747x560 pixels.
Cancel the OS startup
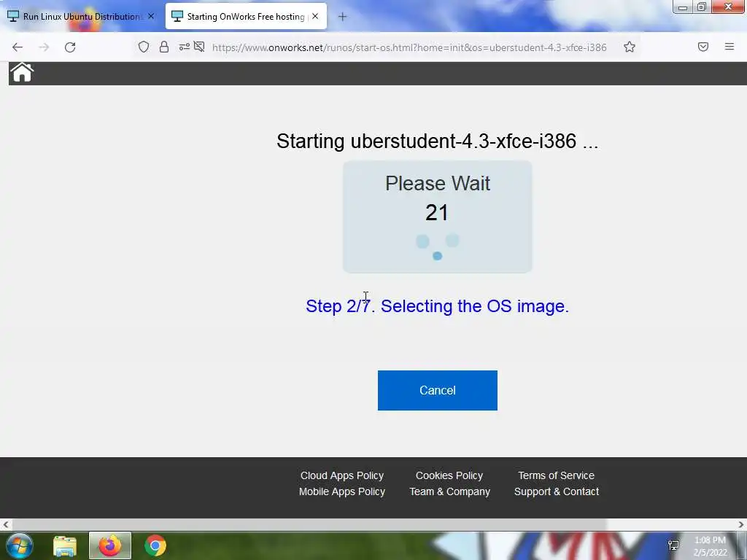click(438, 391)
